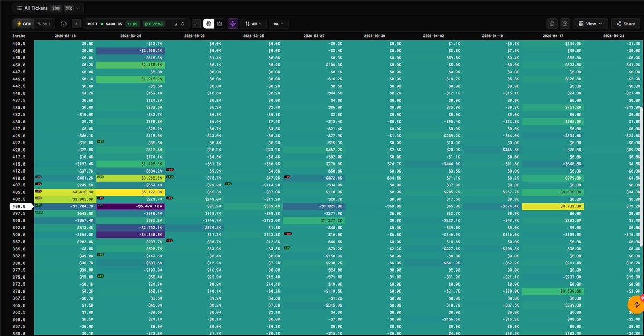Click the $751.2K cell
Screen dimensions: 644x336
[x=554, y=107]
